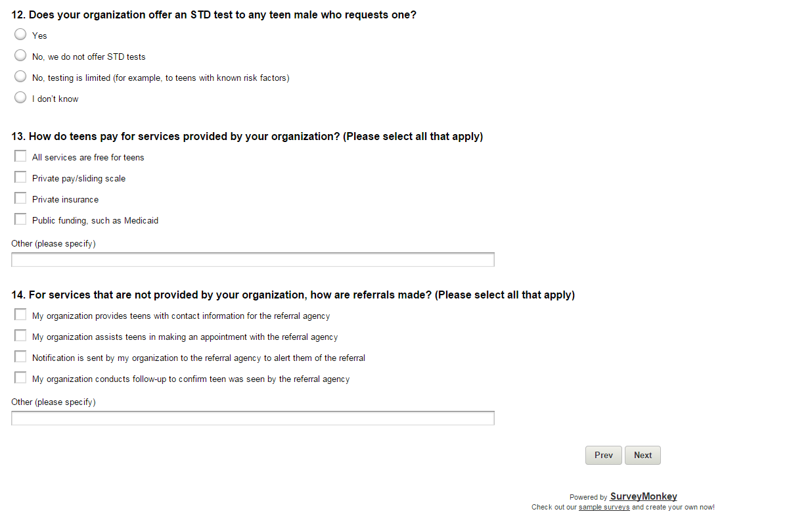Select 'conducts follow-up to confirm teen was seen'
The image size is (812, 524).
[x=20, y=378]
